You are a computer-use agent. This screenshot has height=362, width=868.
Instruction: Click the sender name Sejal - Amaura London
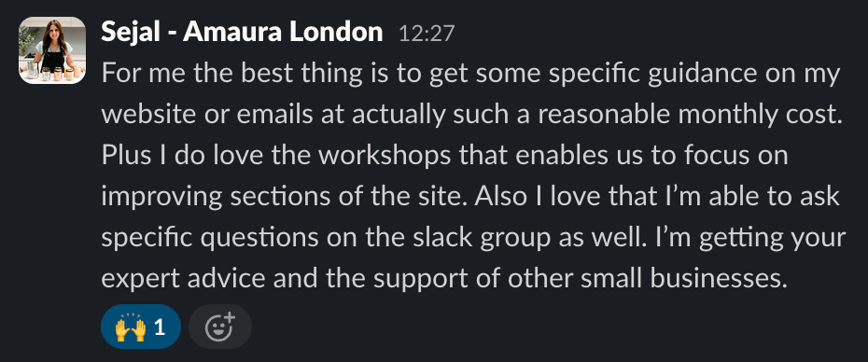point(242,33)
